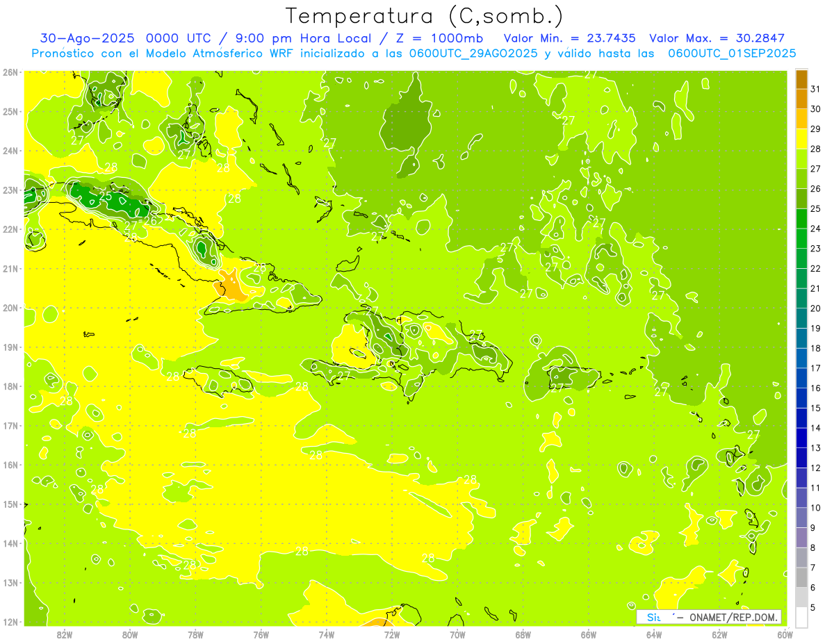Click the legend value '24'
This screenshot has width=834, height=644.
tap(815, 229)
